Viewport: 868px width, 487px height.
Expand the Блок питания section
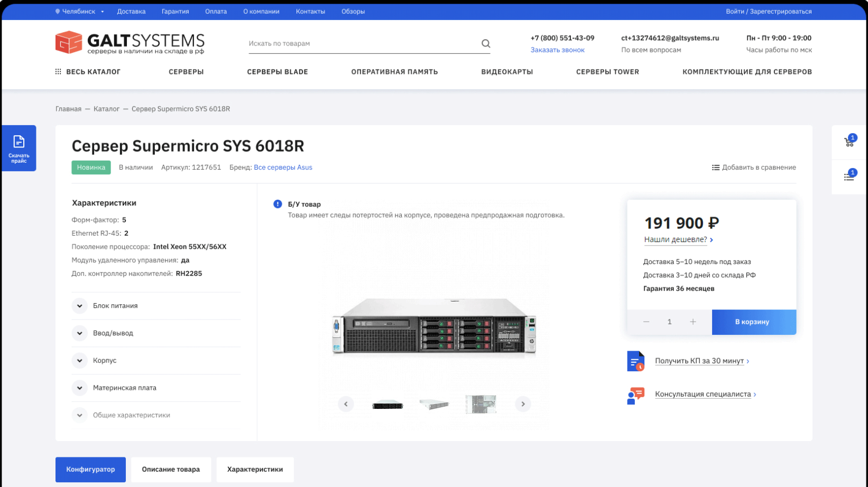(x=156, y=306)
